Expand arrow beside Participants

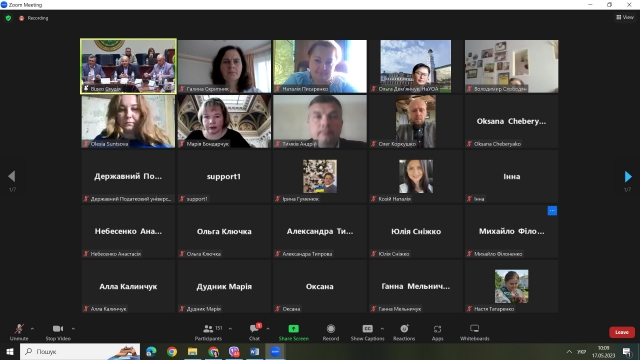tap(230, 329)
